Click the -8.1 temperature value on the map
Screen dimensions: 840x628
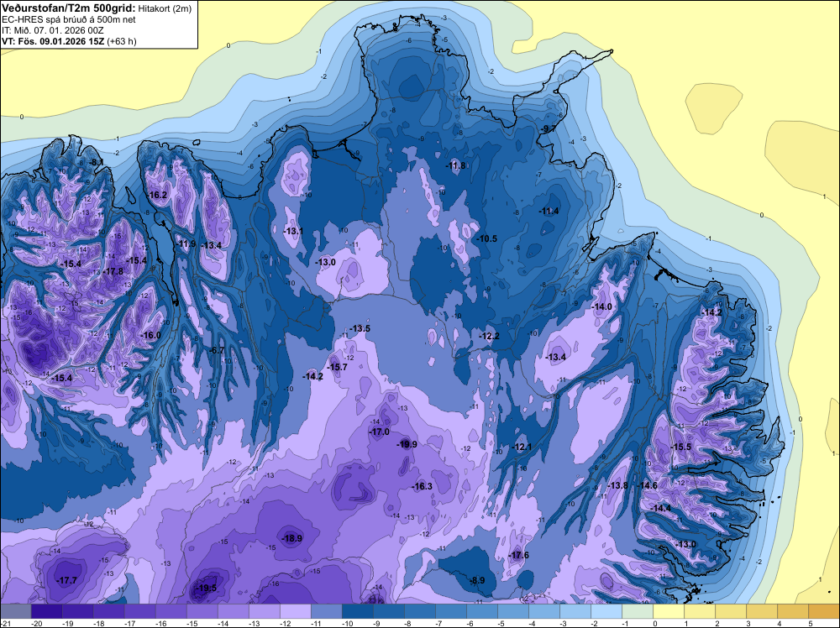(x=97, y=162)
